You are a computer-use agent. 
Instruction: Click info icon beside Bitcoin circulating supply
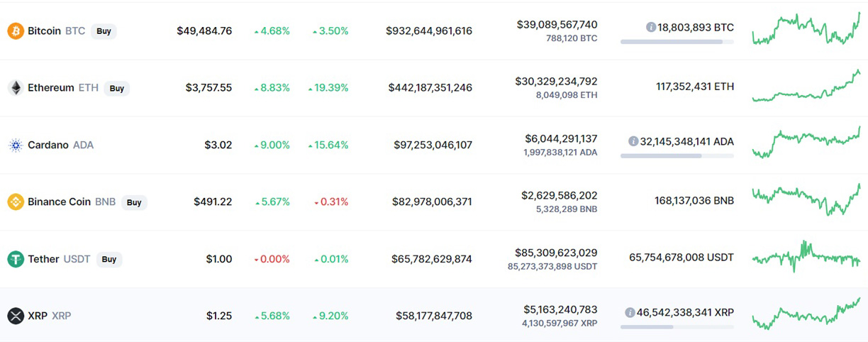651,27
